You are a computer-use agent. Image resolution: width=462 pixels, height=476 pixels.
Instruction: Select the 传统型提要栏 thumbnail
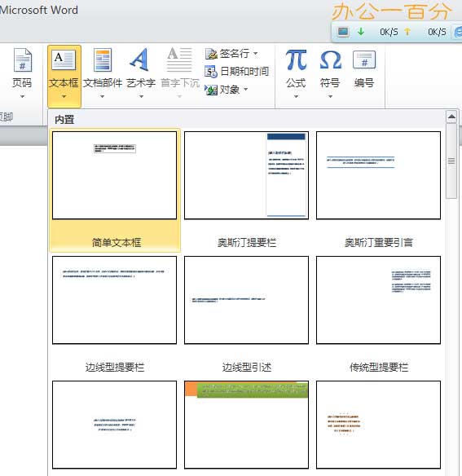[x=379, y=300]
